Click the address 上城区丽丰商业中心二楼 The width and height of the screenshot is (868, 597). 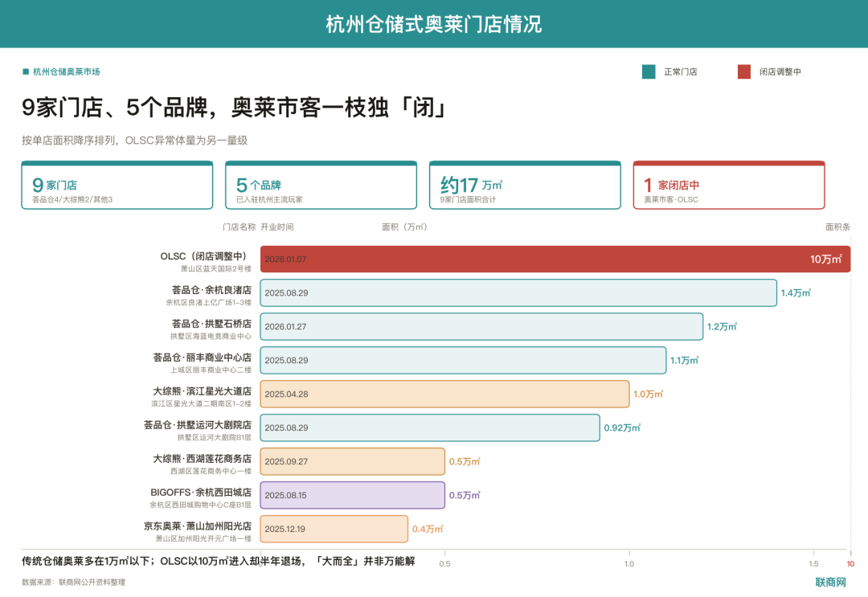pyautogui.click(x=211, y=370)
